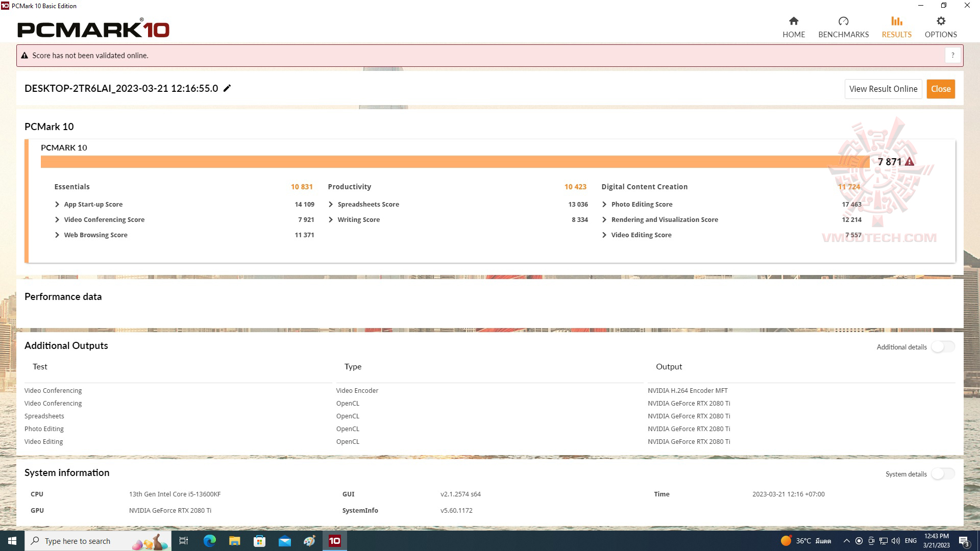Open the help question mark on warning banner

952,55
